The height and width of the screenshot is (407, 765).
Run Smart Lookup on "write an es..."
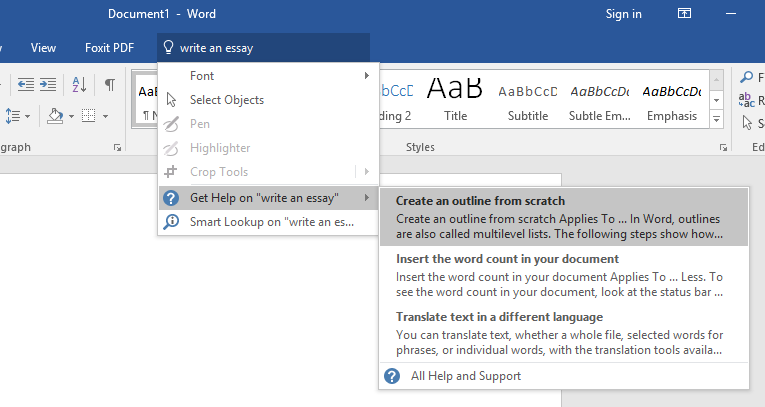[x=268, y=222]
